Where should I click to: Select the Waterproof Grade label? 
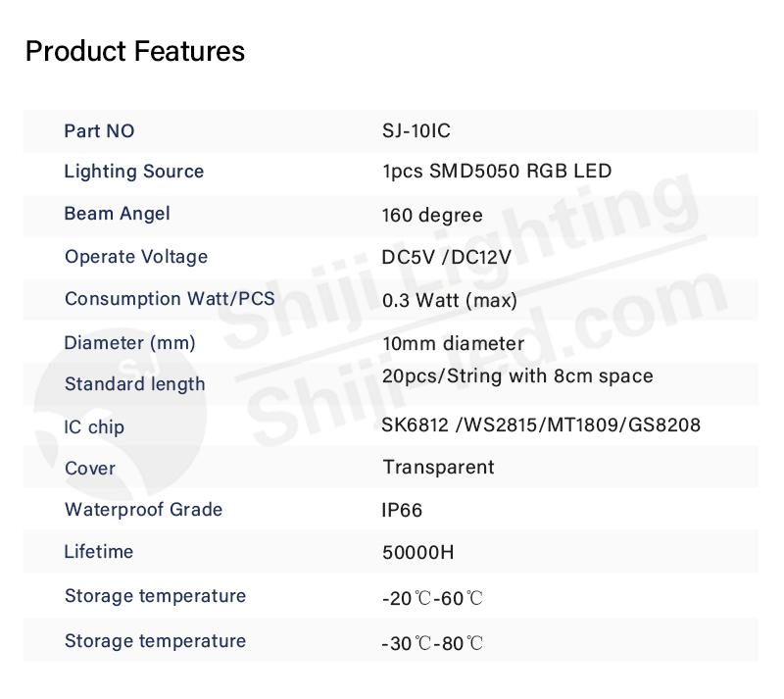[143, 510]
